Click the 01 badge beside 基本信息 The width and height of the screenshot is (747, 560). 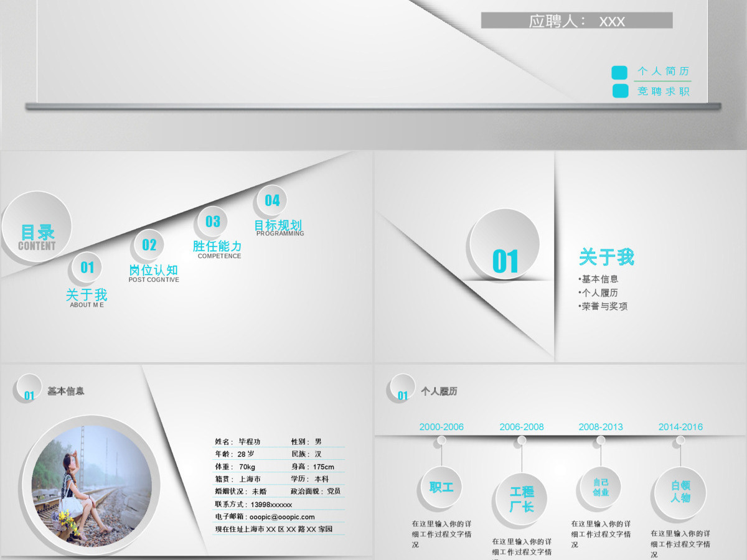[27, 389]
